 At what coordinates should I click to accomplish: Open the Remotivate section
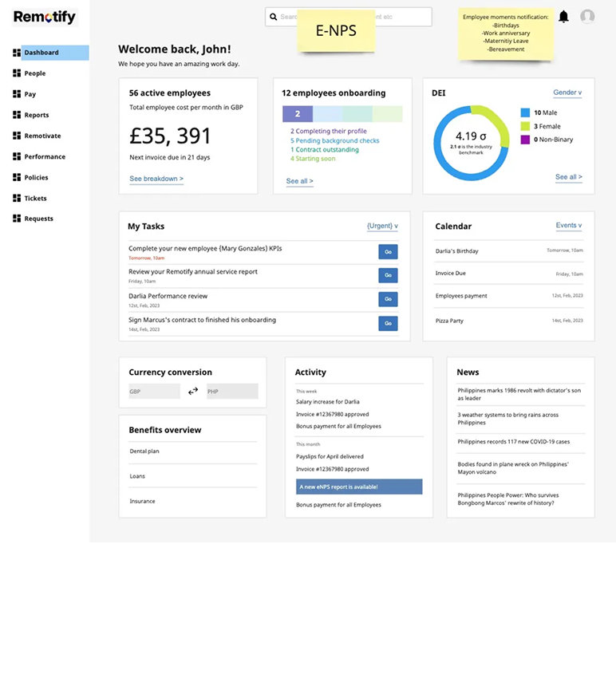tap(42, 136)
